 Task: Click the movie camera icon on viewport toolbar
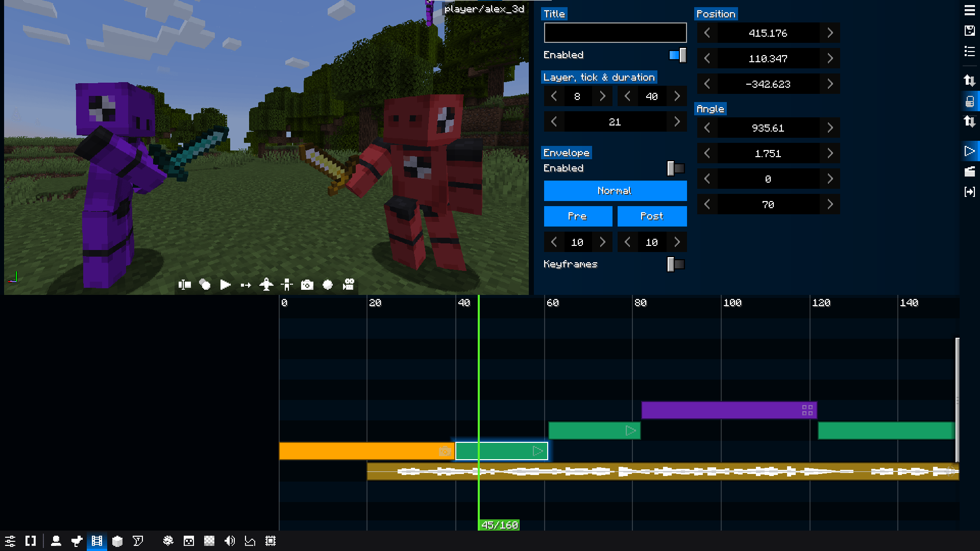click(349, 285)
